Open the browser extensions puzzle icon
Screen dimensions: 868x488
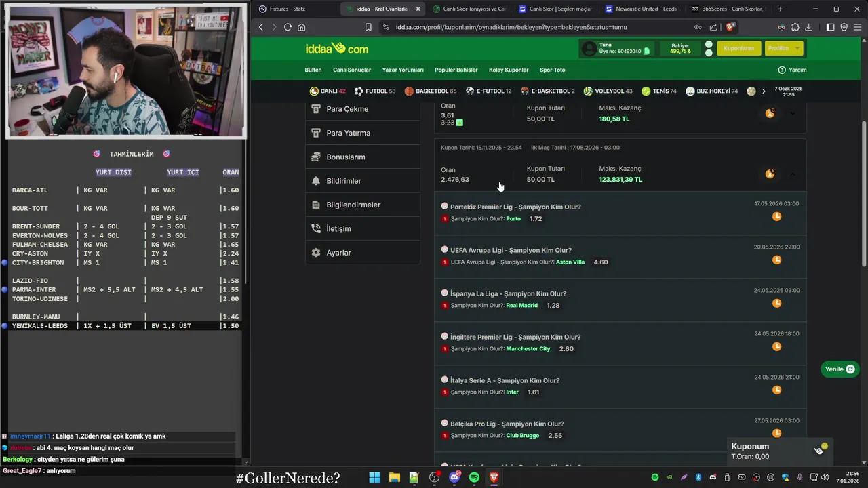795,27
